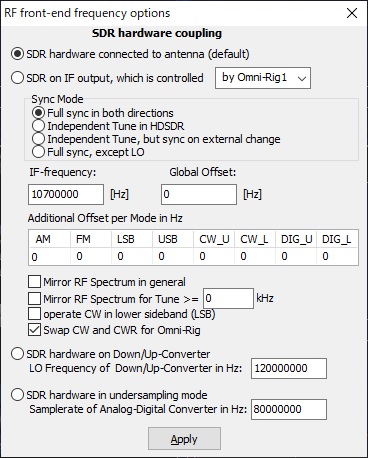Click the CW_L column header

(x=255, y=239)
